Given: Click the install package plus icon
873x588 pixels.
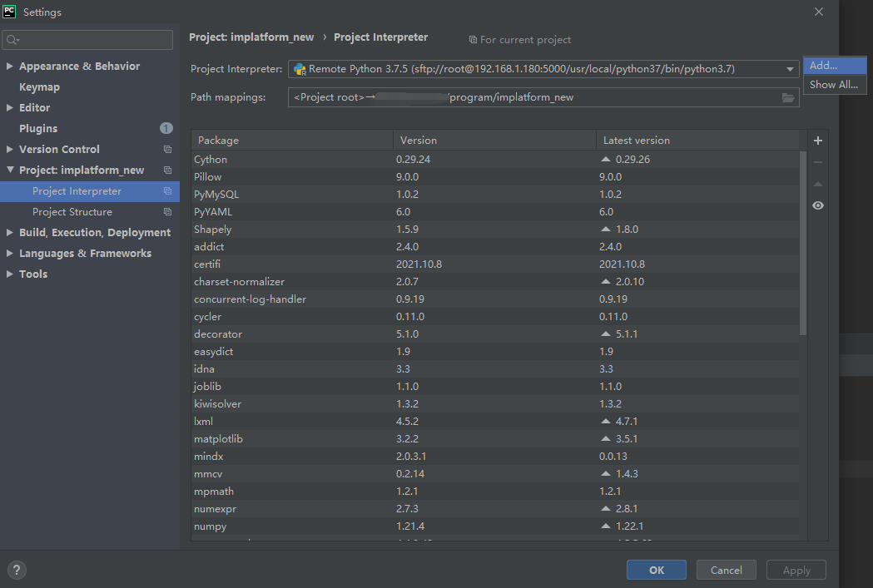Looking at the screenshot, I should pyautogui.click(x=818, y=141).
